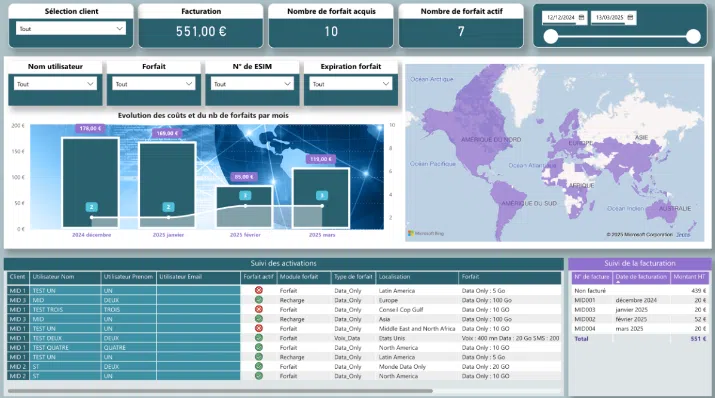Click the green status icon in Monde Data Only row
The width and height of the screenshot is (715, 398).
tap(259, 366)
